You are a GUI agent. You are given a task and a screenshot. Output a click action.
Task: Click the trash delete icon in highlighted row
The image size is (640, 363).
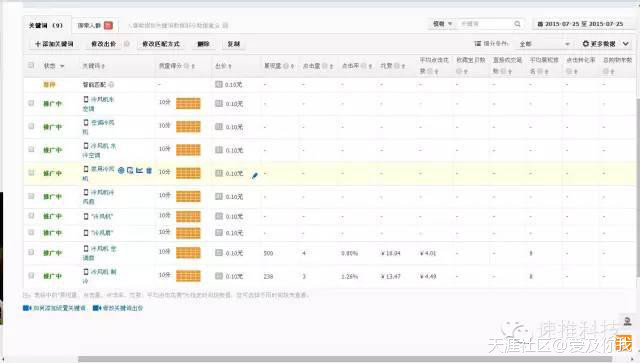(149, 170)
